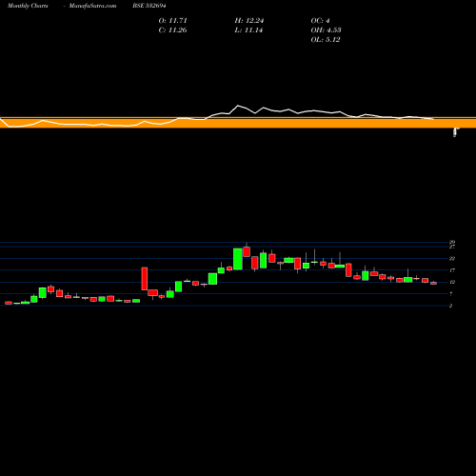Click the 'OL: 5.12' value

point(326,40)
